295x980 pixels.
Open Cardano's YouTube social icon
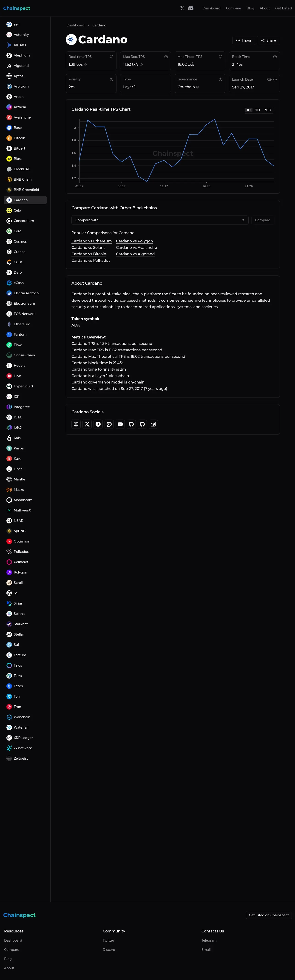[120, 424]
